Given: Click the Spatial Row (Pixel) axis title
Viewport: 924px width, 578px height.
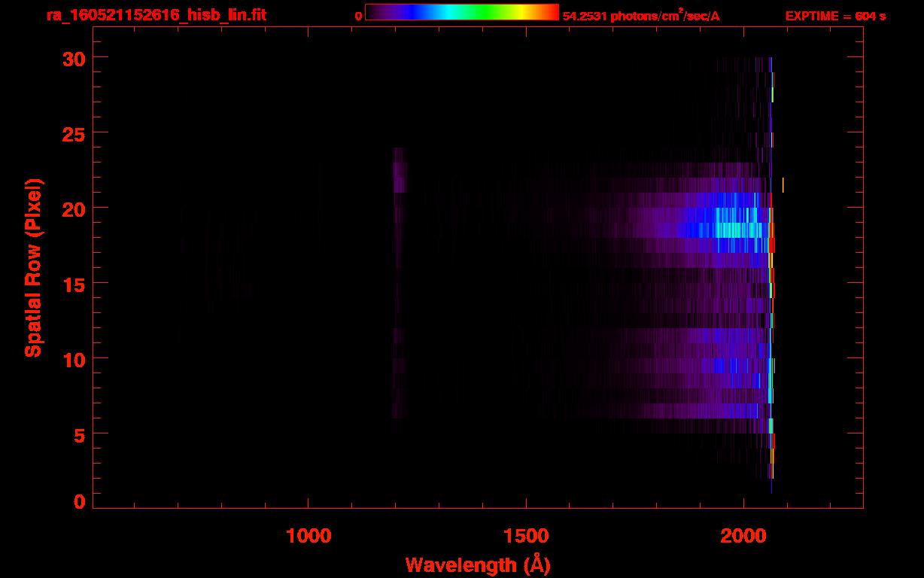Looking at the screenshot, I should 34,268.
